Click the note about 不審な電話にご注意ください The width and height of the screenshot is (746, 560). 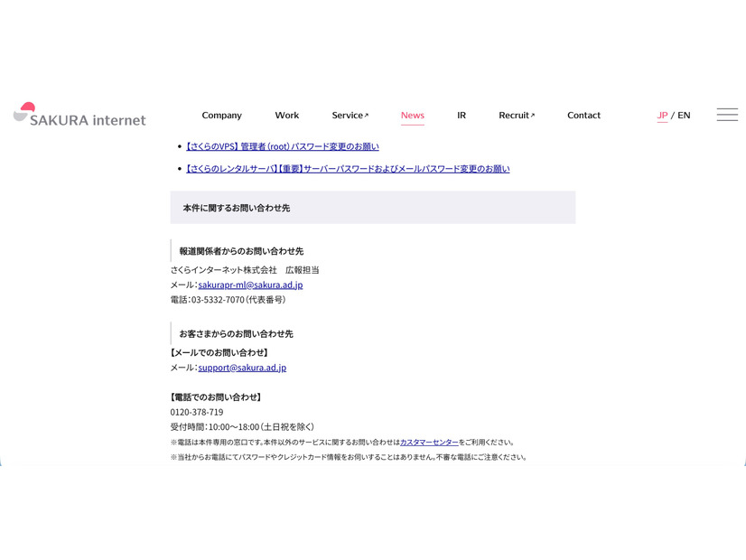point(349,458)
